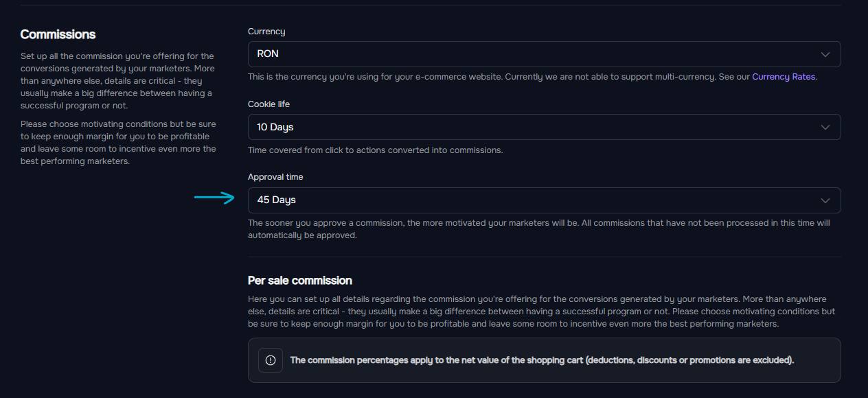
Task: Click the hint 'Time covered from click to actions'
Action: pyautogui.click(x=376, y=150)
